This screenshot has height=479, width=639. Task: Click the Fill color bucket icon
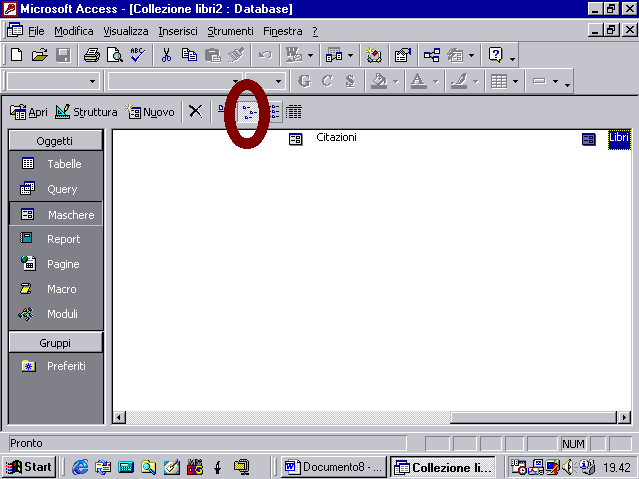[x=379, y=81]
